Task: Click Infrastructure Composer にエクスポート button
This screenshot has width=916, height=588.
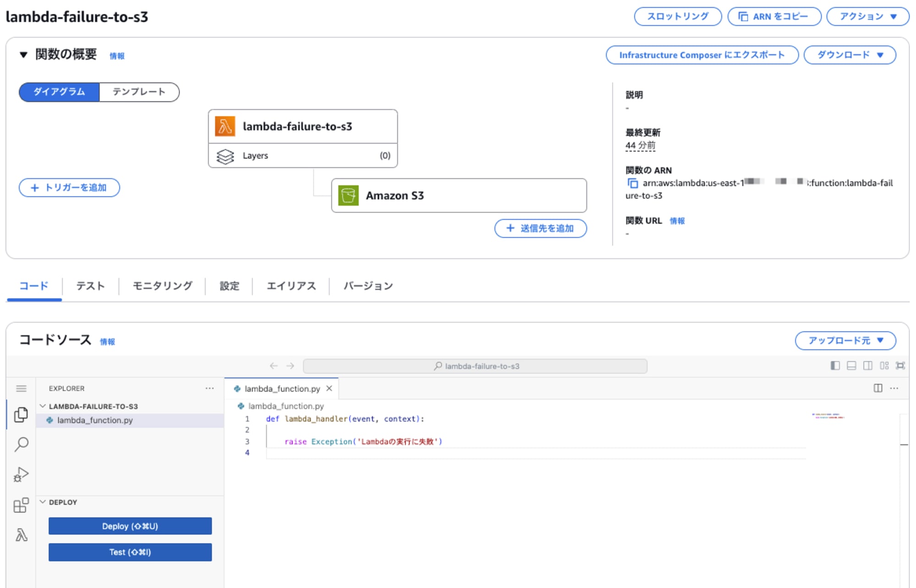Action: pos(702,55)
